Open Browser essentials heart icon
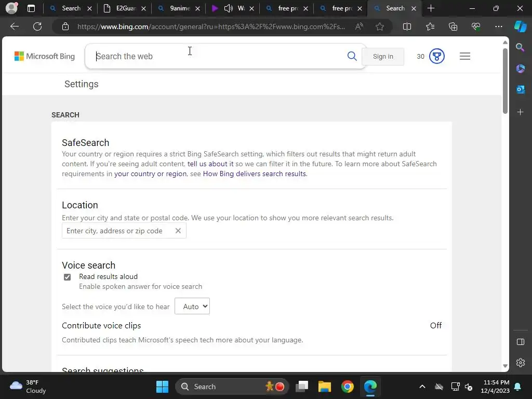 [476, 26]
